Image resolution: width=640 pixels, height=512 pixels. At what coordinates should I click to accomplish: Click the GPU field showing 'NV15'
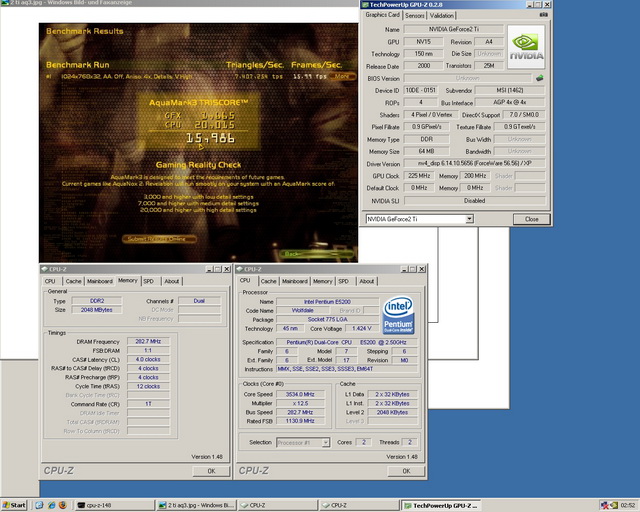(x=423, y=42)
